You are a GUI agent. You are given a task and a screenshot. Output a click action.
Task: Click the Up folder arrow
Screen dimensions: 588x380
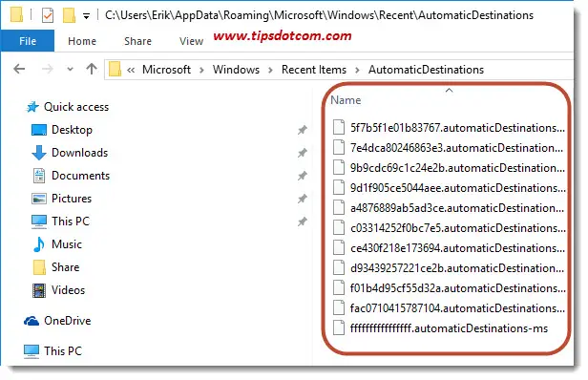pos(92,69)
